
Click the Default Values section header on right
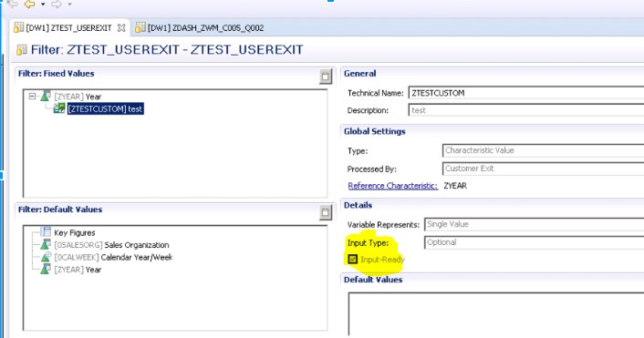click(x=373, y=280)
